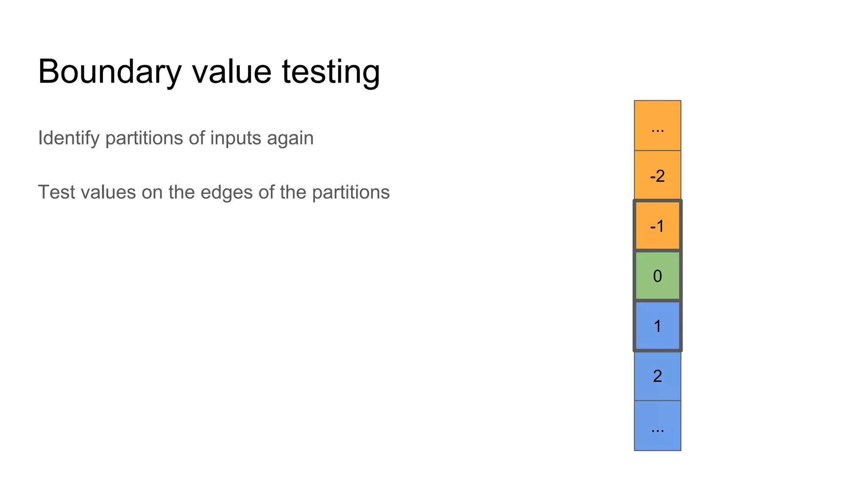Click the "Test values on the edges" line
This screenshot has height=488, width=868.
(x=214, y=192)
